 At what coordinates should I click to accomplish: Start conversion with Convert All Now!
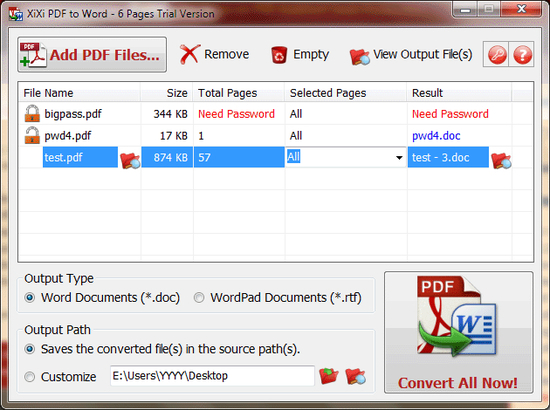click(x=459, y=332)
